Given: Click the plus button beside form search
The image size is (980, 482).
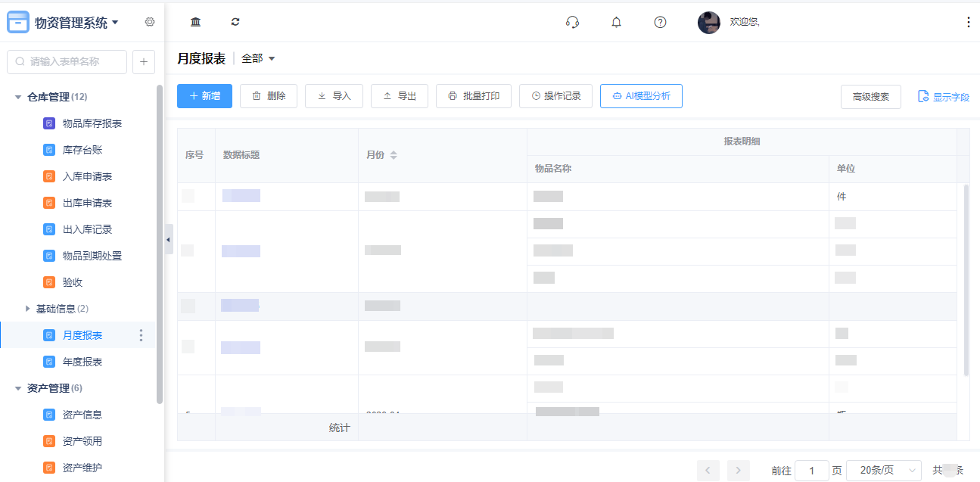Looking at the screenshot, I should (x=144, y=62).
